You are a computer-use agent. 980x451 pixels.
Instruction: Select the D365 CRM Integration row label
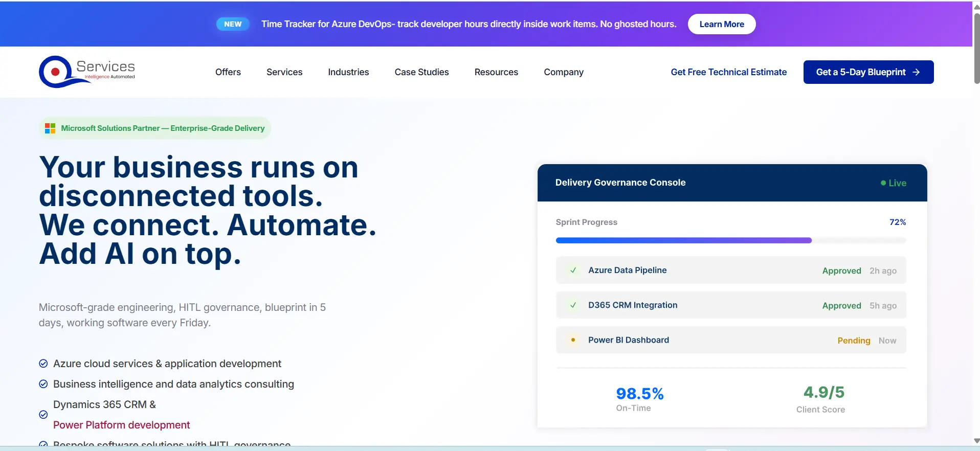pyautogui.click(x=633, y=305)
